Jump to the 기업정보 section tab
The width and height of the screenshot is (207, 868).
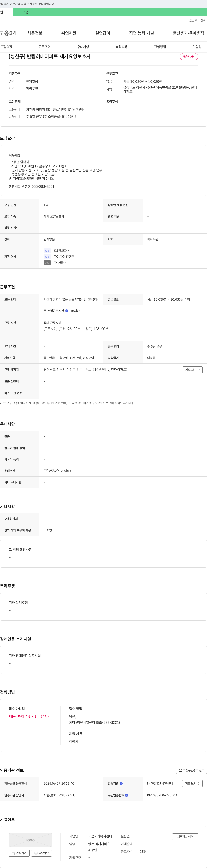point(198,47)
